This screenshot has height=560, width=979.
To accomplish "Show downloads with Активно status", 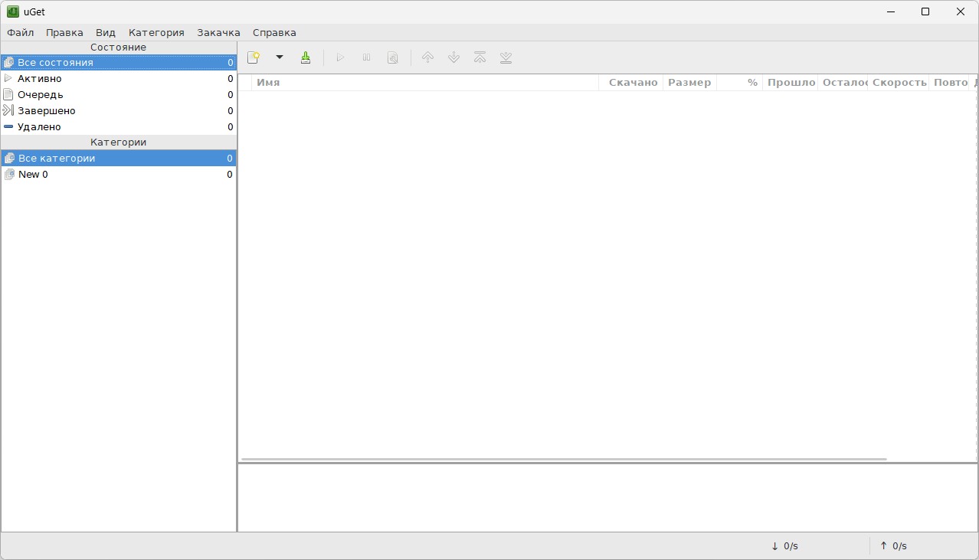I will [119, 79].
